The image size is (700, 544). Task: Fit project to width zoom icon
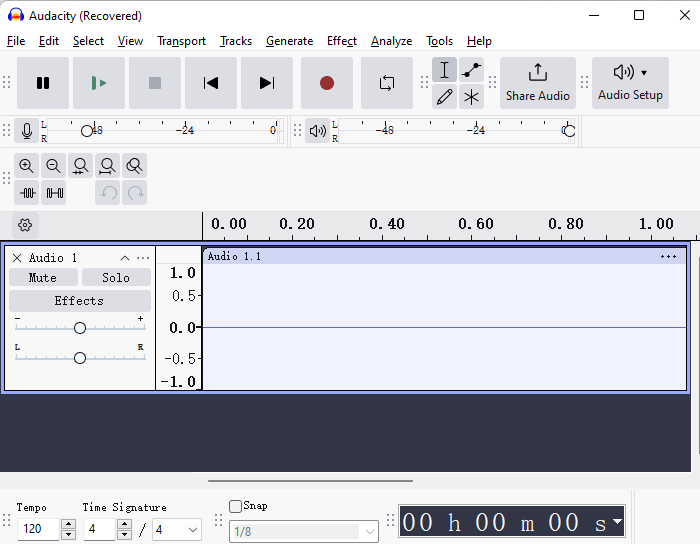107,166
